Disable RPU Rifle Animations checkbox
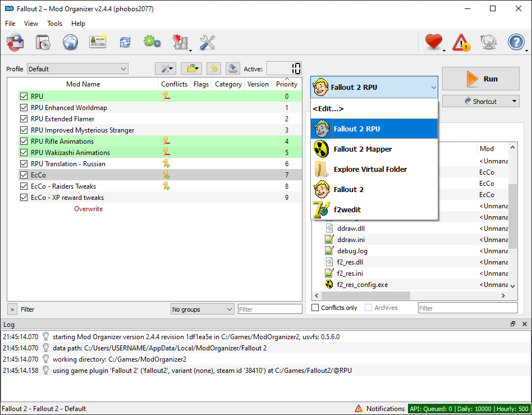 tap(24, 141)
